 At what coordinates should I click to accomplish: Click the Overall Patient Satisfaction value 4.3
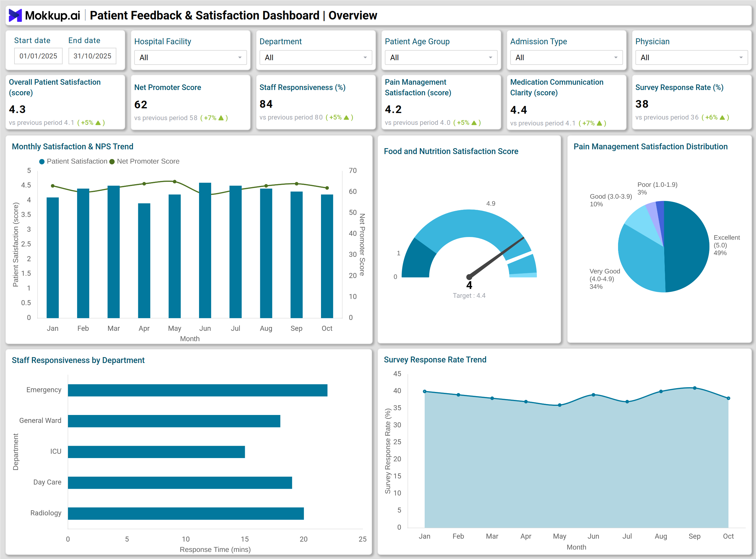coord(17,109)
